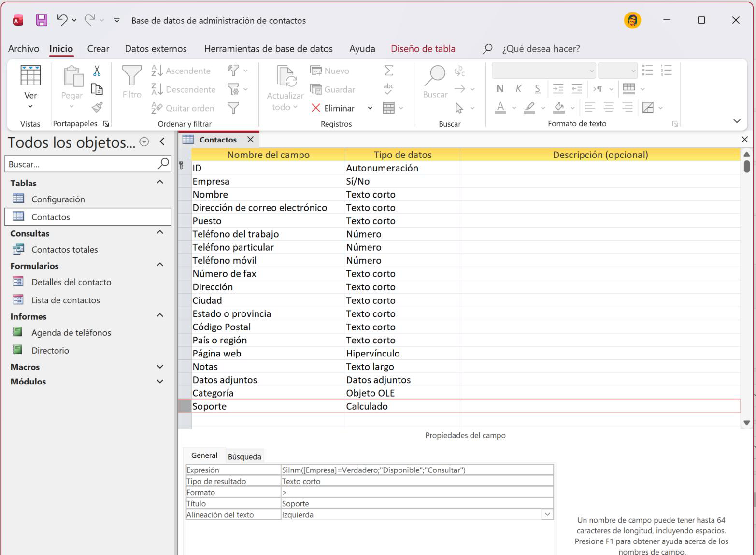756x555 pixels.
Task: Click the Save icon in title bar
Action: (x=42, y=20)
